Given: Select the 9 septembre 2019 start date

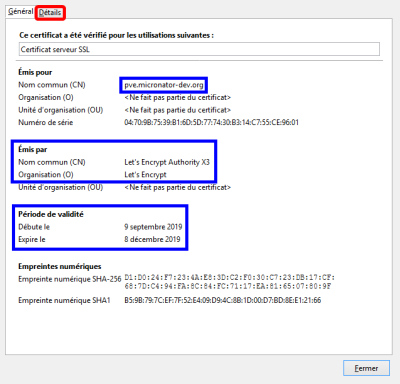Looking at the screenshot, I should (153, 227).
